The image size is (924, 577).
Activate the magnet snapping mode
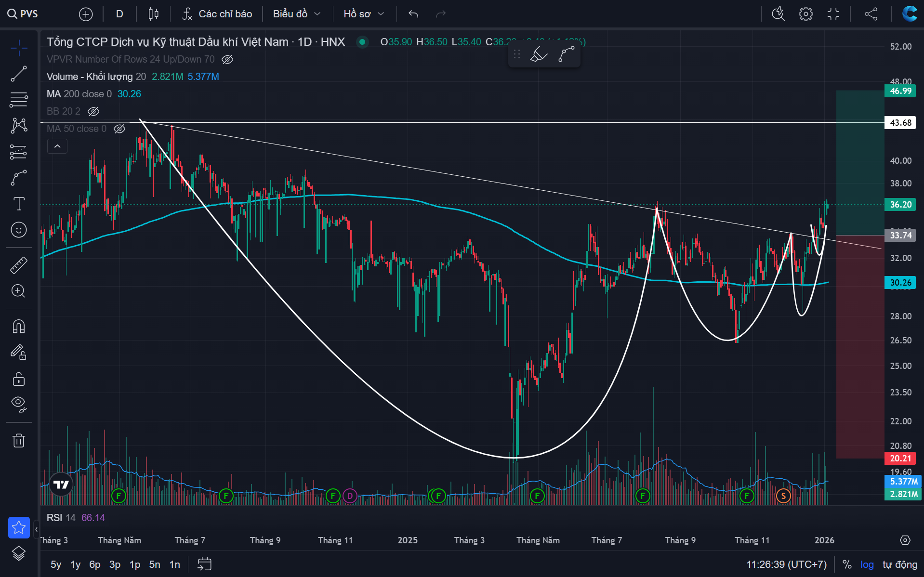19,327
